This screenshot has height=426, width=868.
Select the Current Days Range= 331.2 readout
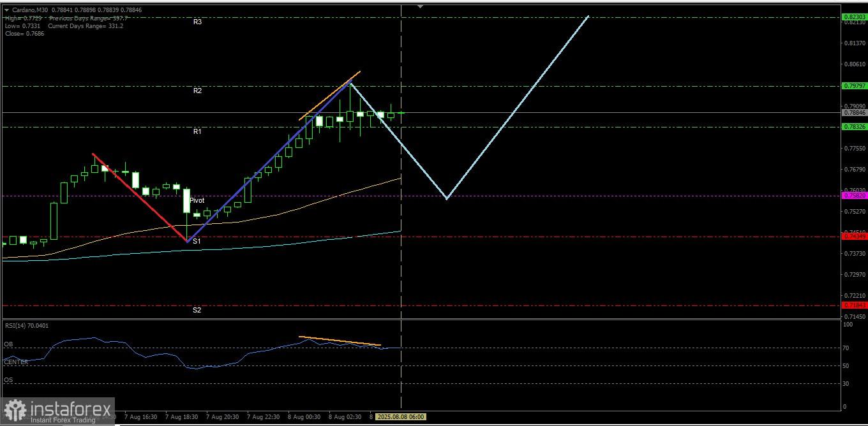[x=86, y=26]
